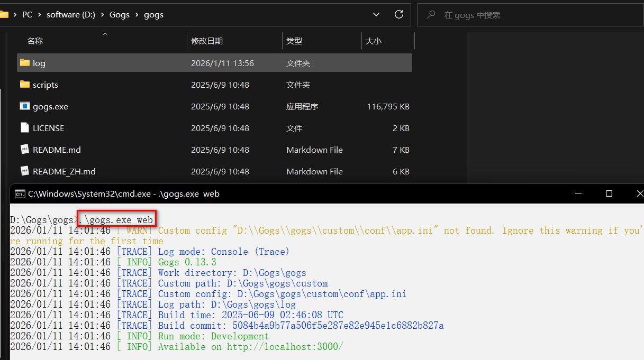Click the search magnifier icon
Screen dimensions: 644x360
click(432, 15)
